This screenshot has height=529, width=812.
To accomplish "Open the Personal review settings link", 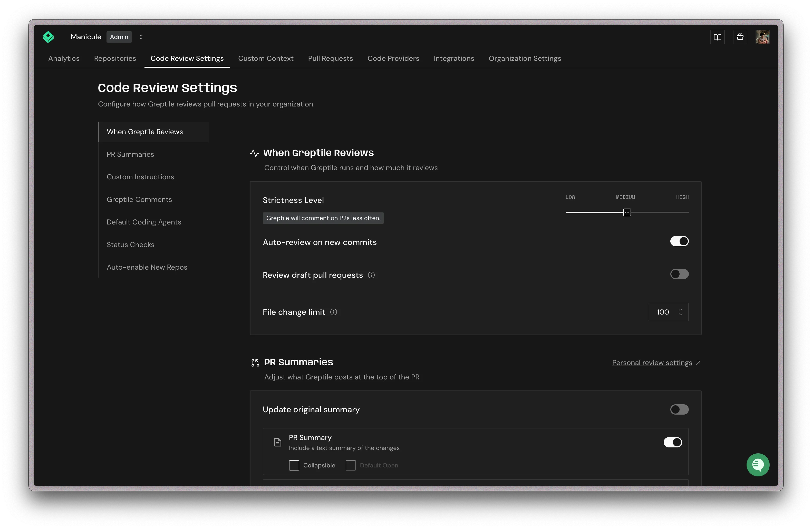I will coord(652,363).
